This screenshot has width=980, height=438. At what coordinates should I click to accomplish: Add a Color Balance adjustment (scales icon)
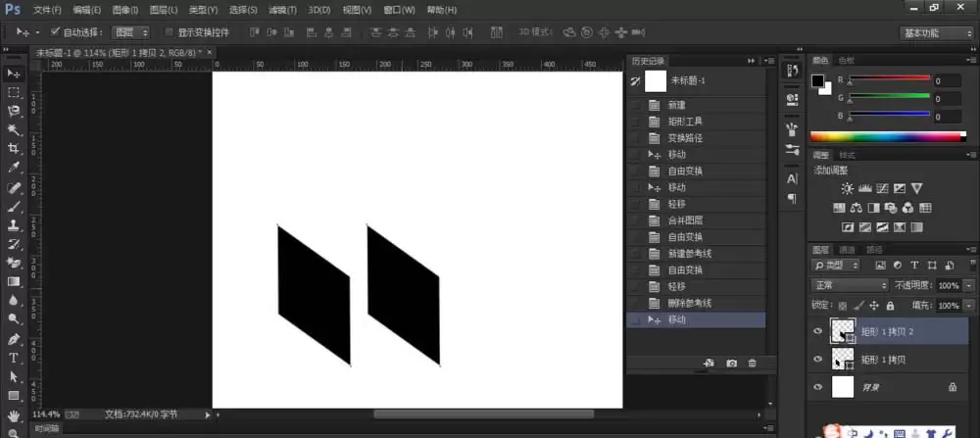click(857, 208)
